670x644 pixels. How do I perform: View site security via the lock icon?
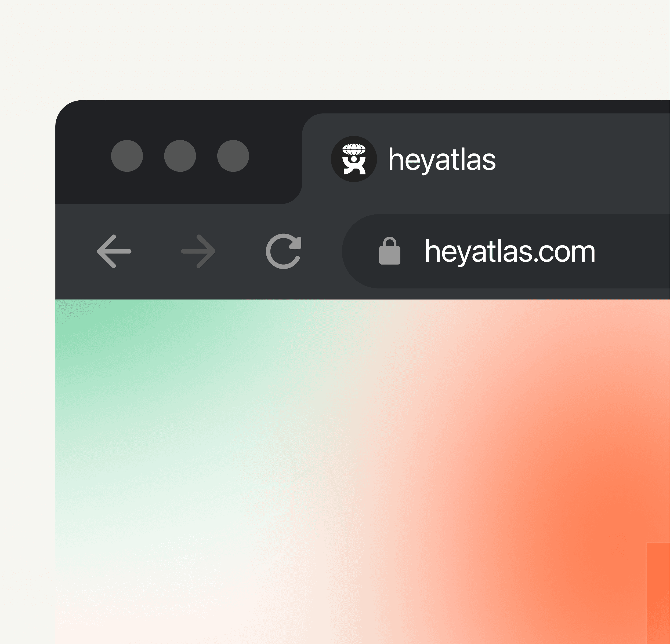tap(390, 251)
